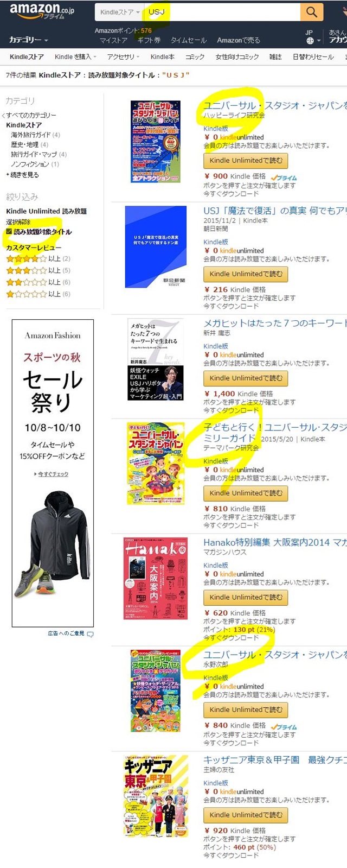Click the four-star and up rating filter

click(38, 259)
